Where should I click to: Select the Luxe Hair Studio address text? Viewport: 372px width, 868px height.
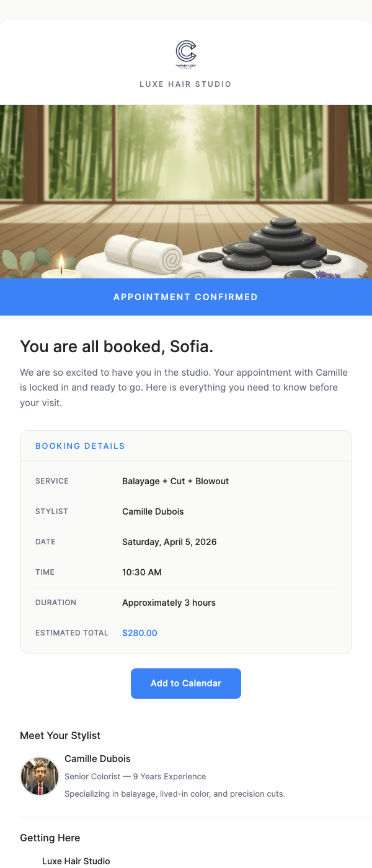coord(76,861)
